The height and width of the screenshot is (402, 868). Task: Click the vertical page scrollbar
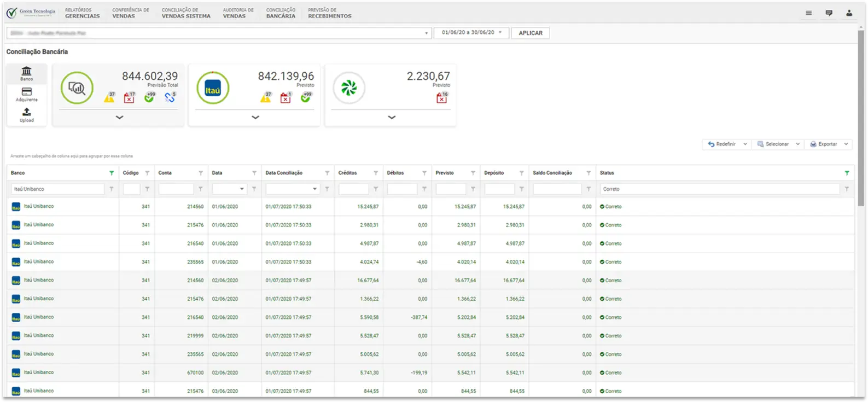(x=861, y=118)
